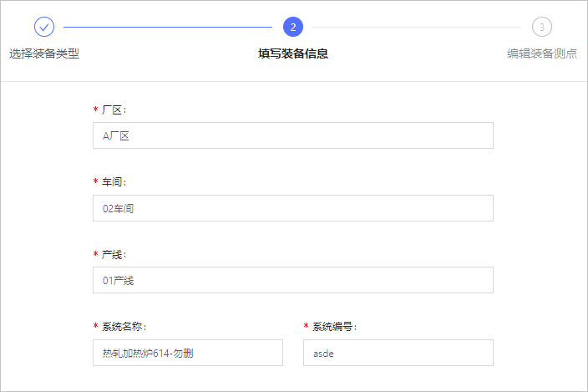Screen dimensions: 588x392
Task: Go to the 选择装备类型 step label
Action: tap(44, 53)
